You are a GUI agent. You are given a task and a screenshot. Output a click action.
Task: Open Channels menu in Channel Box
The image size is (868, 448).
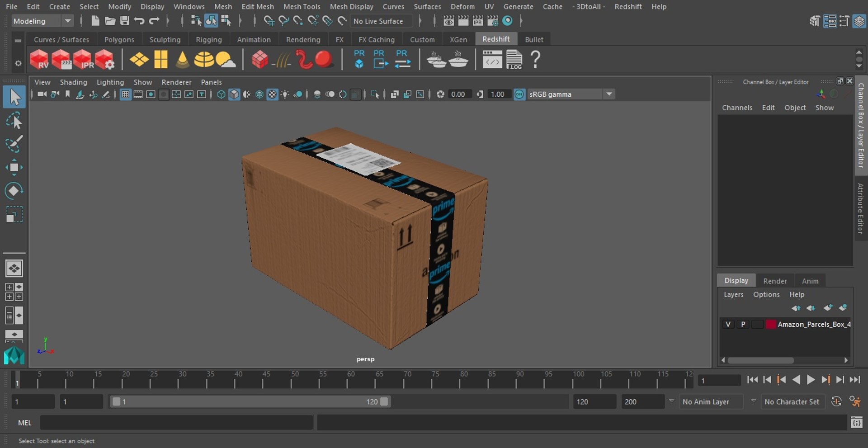(737, 108)
